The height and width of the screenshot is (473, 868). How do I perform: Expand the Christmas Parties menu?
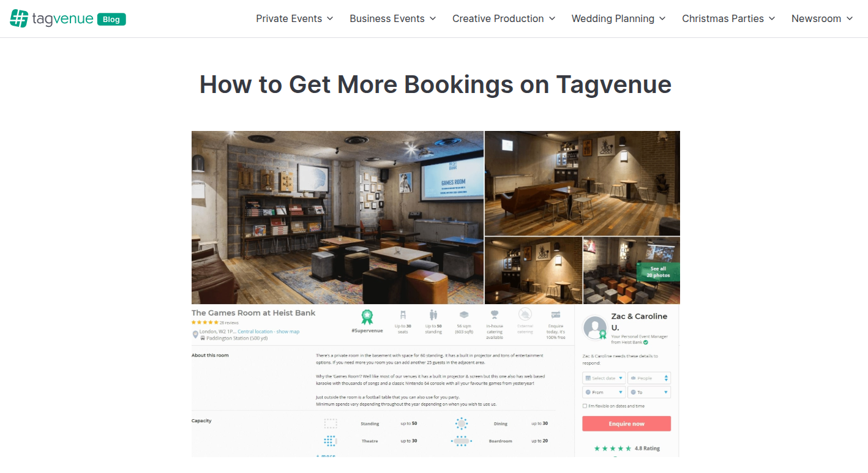pyautogui.click(x=728, y=18)
